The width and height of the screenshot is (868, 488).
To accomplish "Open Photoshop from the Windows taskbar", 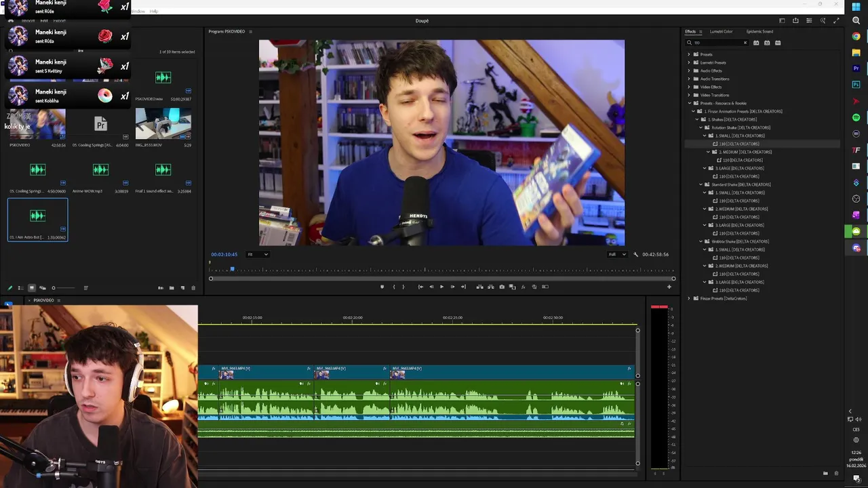I will (856, 85).
